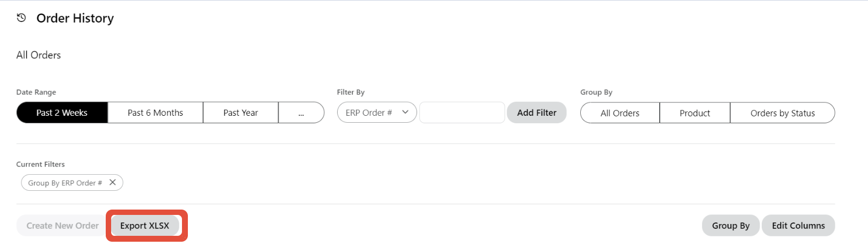Image resolution: width=868 pixels, height=246 pixels.
Task: Click the Group By ERP Order # chip
Action: (65, 183)
